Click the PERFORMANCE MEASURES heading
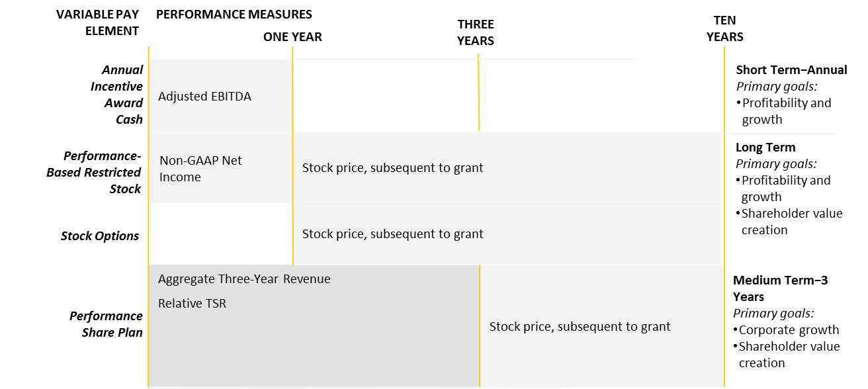 tap(234, 14)
